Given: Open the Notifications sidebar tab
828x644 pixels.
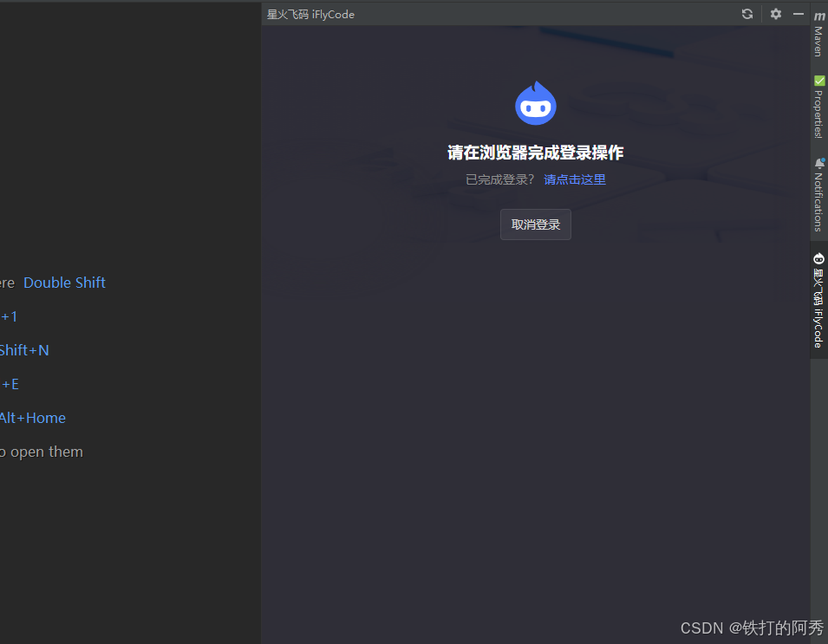Looking at the screenshot, I should point(818,195).
